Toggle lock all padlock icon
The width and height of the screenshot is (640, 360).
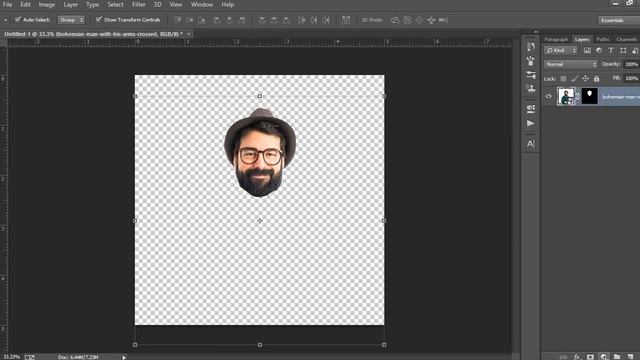pos(596,78)
